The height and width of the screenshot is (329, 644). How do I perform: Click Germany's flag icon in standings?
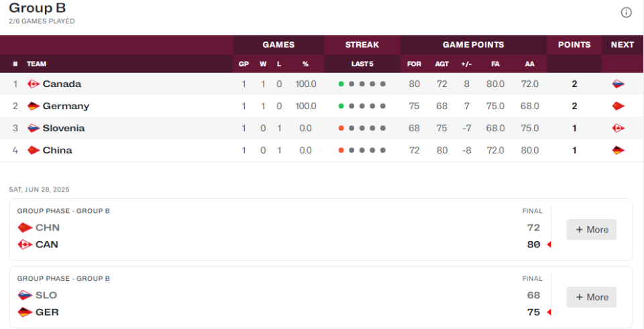(x=34, y=107)
